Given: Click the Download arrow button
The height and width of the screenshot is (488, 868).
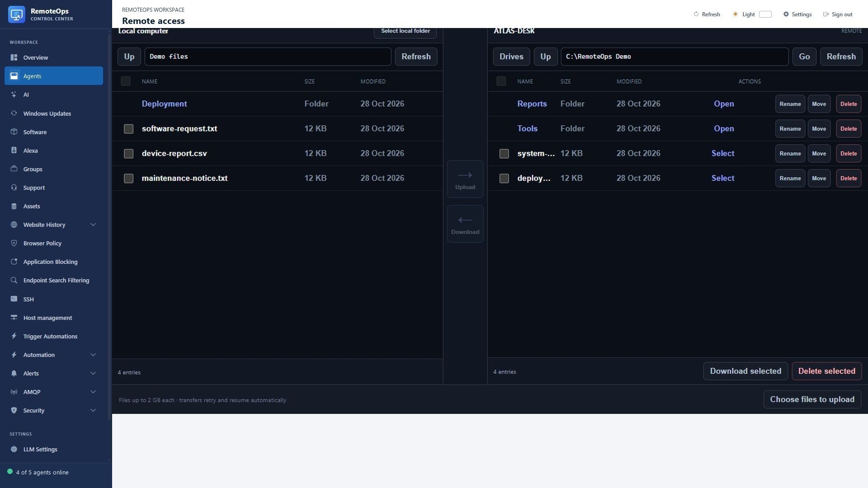Looking at the screenshot, I should pos(465,224).
